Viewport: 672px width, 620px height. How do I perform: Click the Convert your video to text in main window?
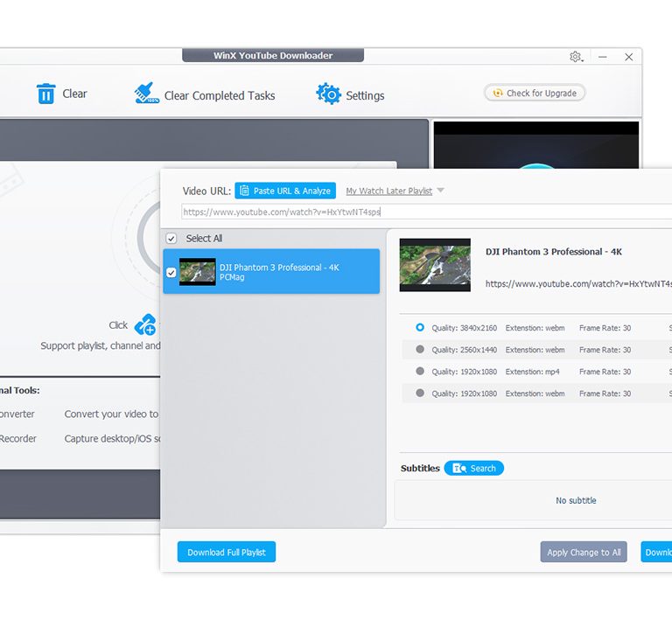[x=111, y=414]
